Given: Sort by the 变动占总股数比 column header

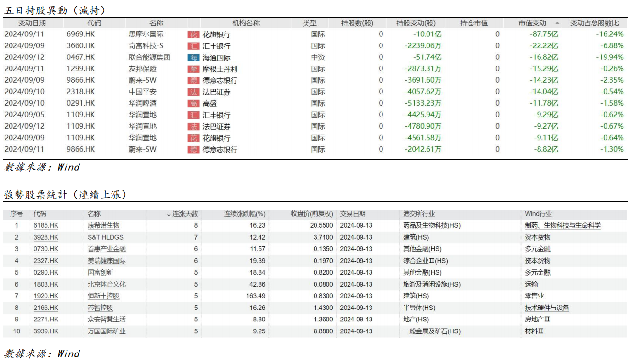Looking at the screenshot, I should click(x=595, y=23).
